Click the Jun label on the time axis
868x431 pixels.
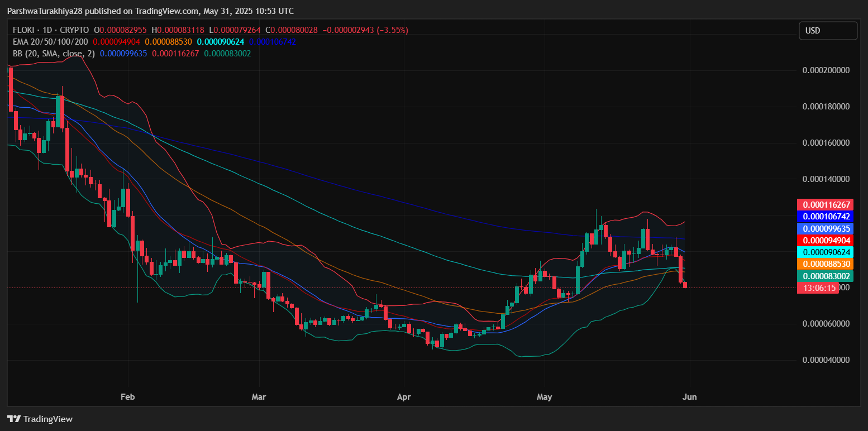[x=690, y=397]
